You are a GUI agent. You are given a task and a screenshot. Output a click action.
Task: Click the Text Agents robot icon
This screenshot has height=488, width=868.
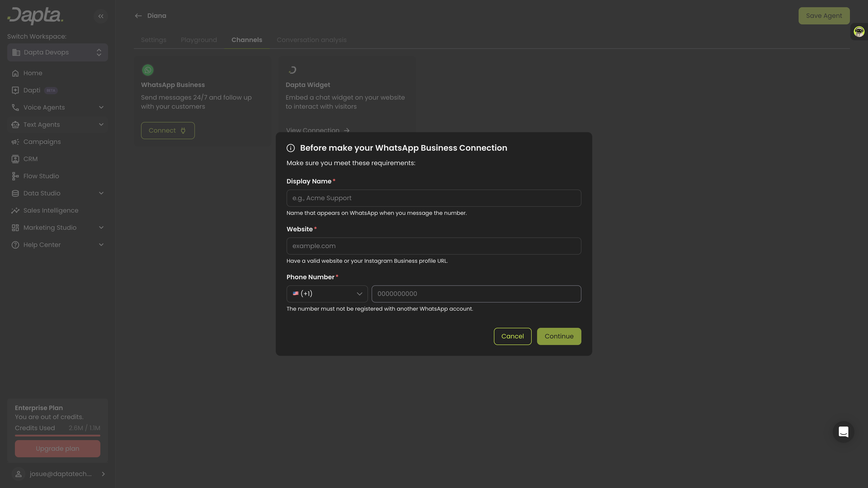15,125
